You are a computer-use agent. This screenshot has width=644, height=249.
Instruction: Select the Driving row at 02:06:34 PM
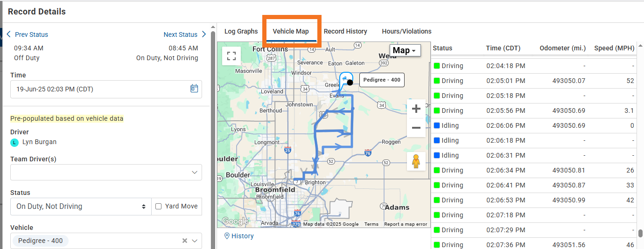click(534, 170)
